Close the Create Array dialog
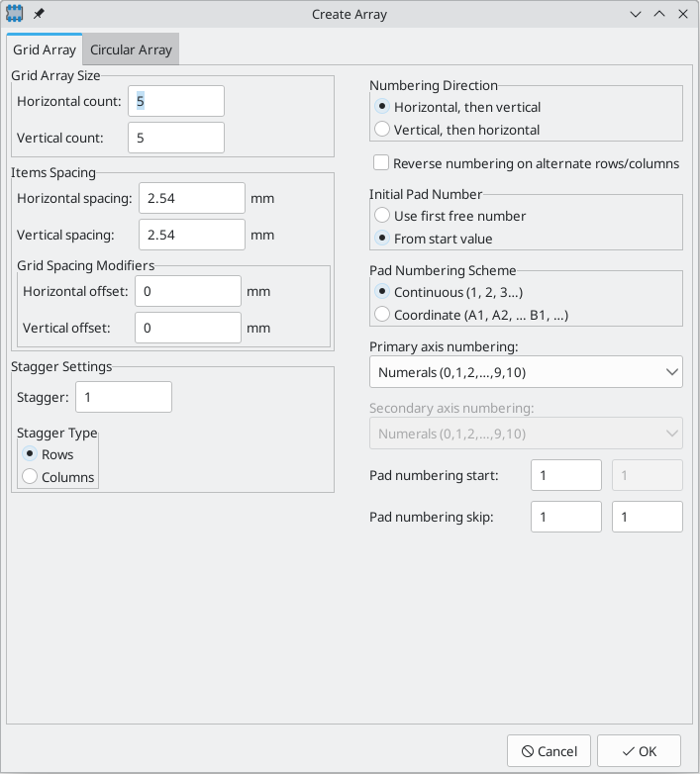The image size is (700, 774). pyautogui.click(x=683, y=14)
